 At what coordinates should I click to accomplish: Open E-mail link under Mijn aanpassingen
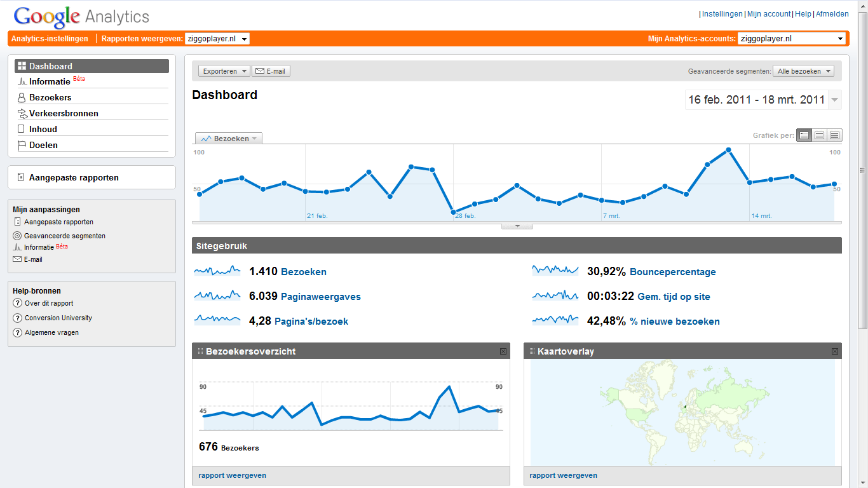(33, 259)
